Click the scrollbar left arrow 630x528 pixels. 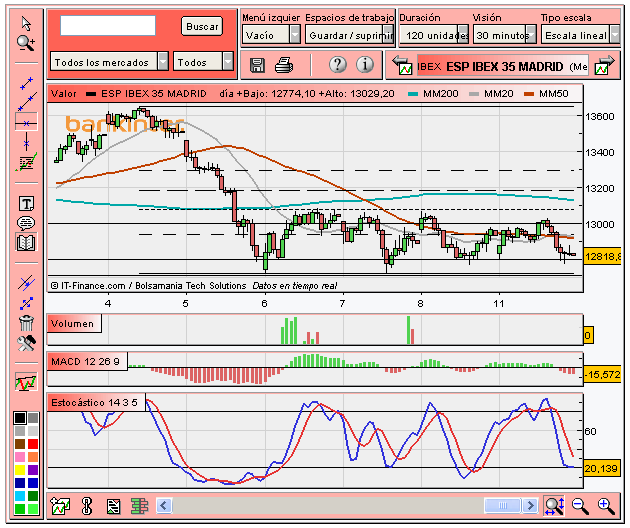pyautogui.click(x=164, y=505)
